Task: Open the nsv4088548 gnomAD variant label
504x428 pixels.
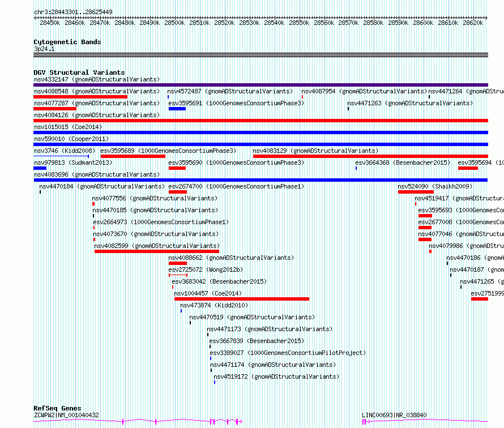Action: click(x=97, y=91)
